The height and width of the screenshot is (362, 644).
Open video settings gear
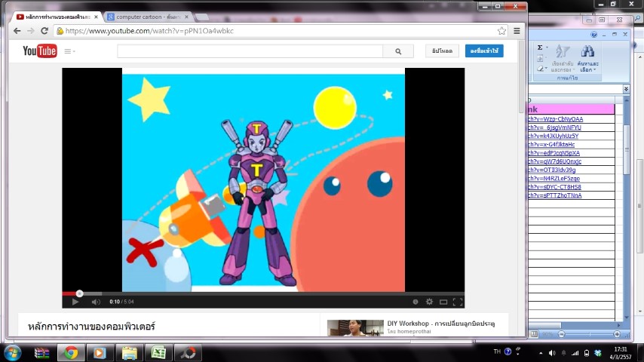pos(429,302)
